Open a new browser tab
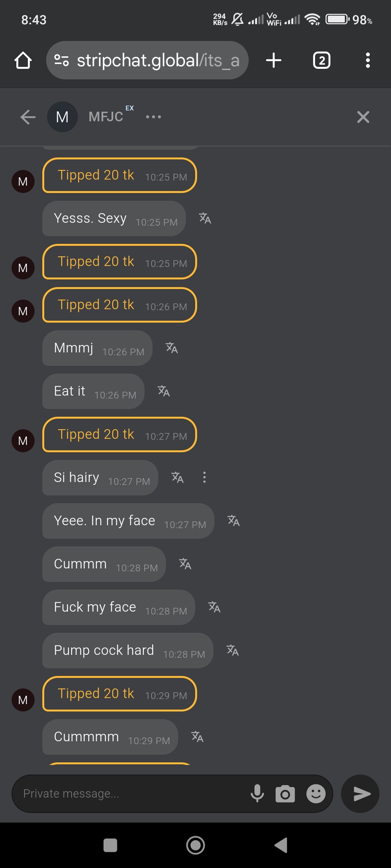Screen dimensions: 391x868 273,60
